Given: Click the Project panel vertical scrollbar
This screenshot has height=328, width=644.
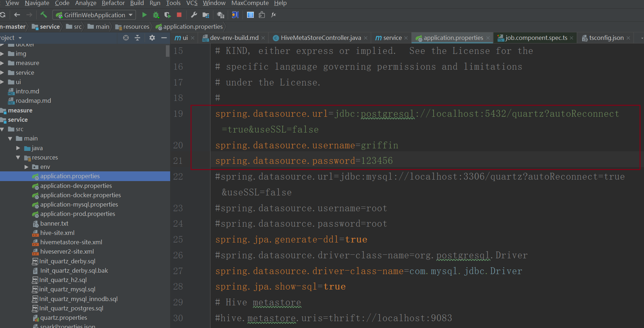Looking at the screenshot, I should click(168, 51).
